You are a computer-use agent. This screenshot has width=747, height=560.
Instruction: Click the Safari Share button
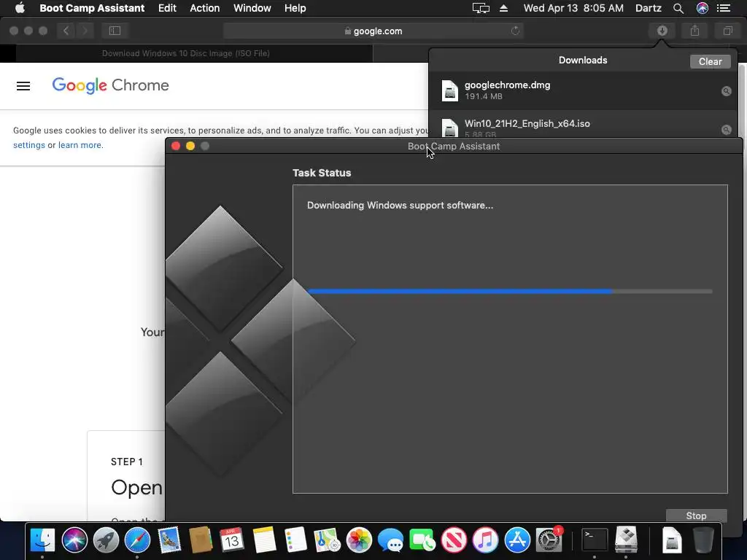tap(694, 31)
